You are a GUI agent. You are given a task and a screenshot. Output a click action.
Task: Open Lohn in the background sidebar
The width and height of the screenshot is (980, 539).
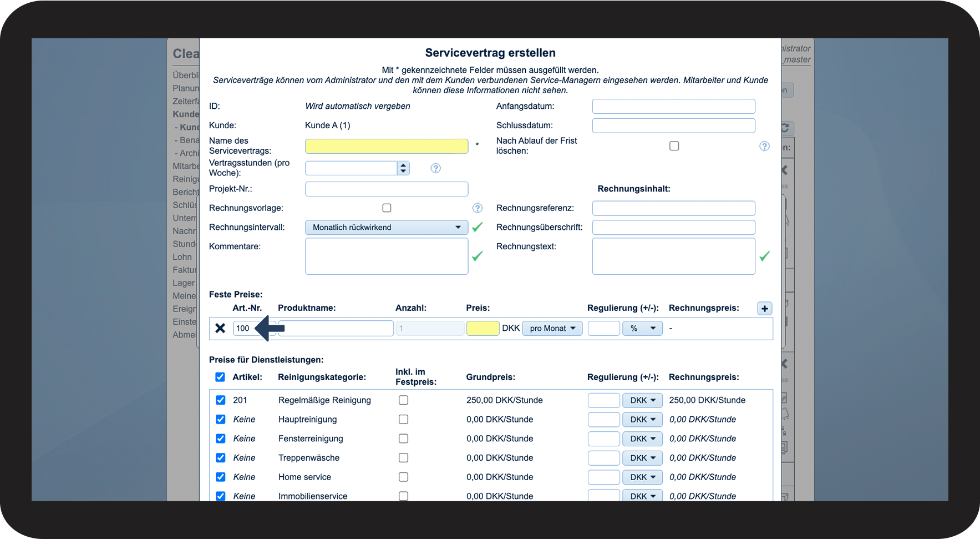click(x=182, y=257)
